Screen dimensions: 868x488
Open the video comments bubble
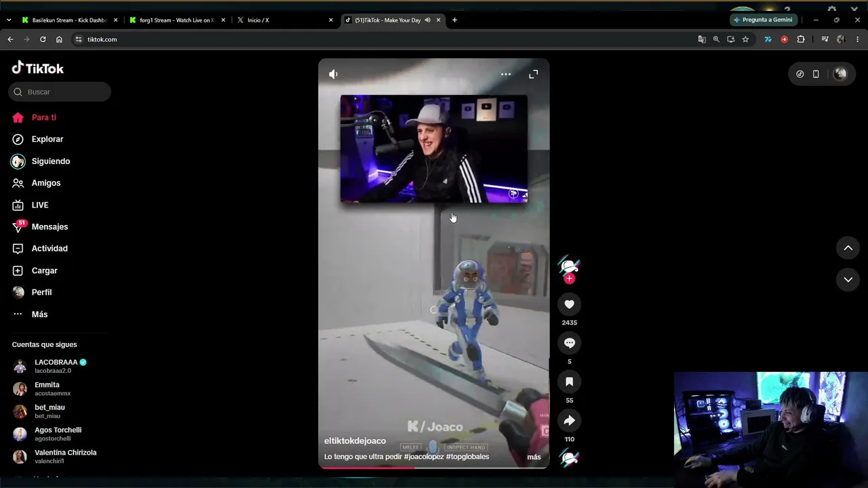(x=570, y=343)
